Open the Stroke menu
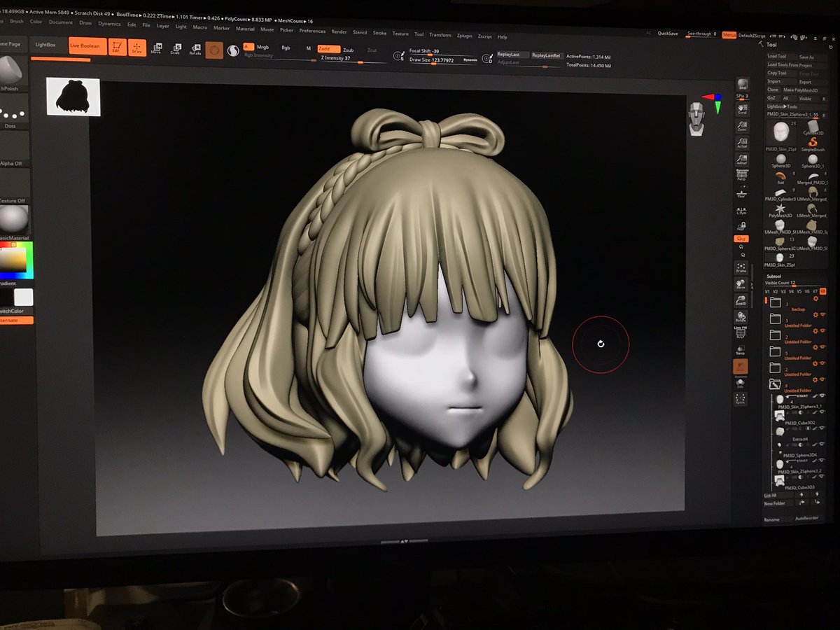 (379, 33)
